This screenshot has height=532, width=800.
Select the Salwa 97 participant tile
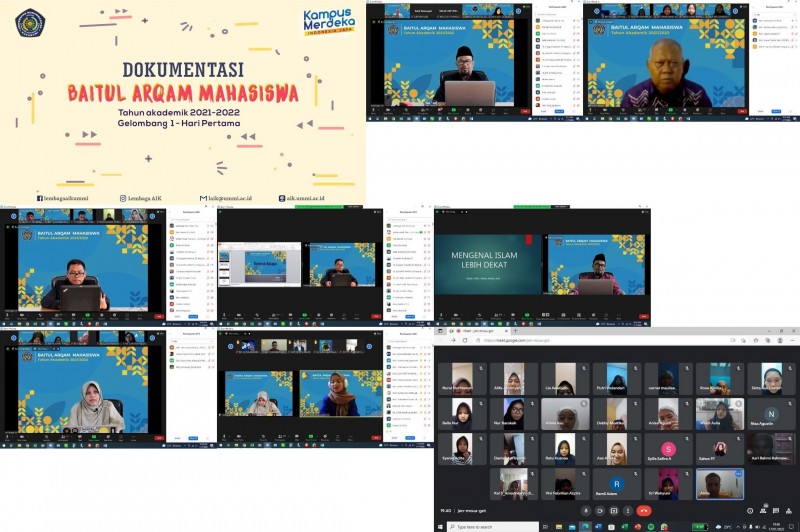[x=719, y=449]
